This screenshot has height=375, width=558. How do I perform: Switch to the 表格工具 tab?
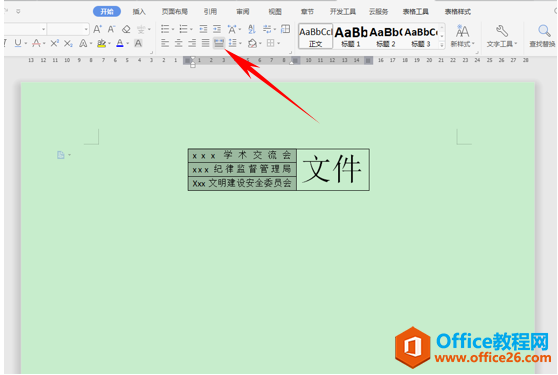tap(416, 12)
